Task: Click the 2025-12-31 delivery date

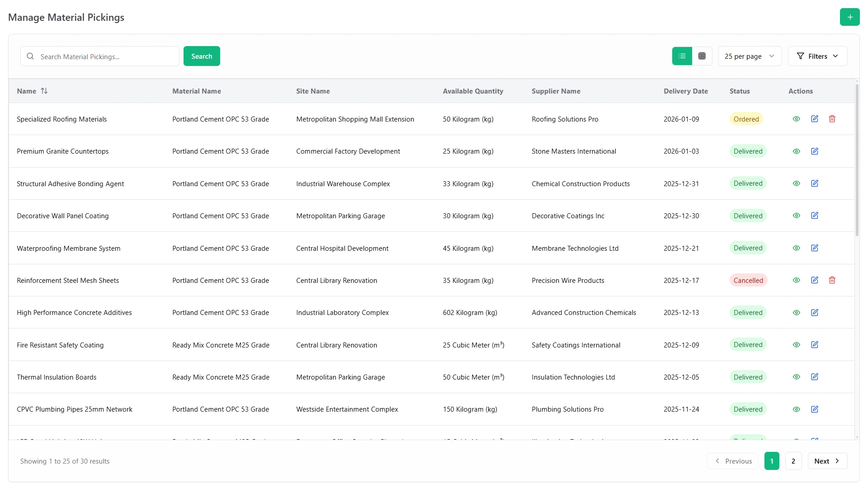Action: coord(681,183)
